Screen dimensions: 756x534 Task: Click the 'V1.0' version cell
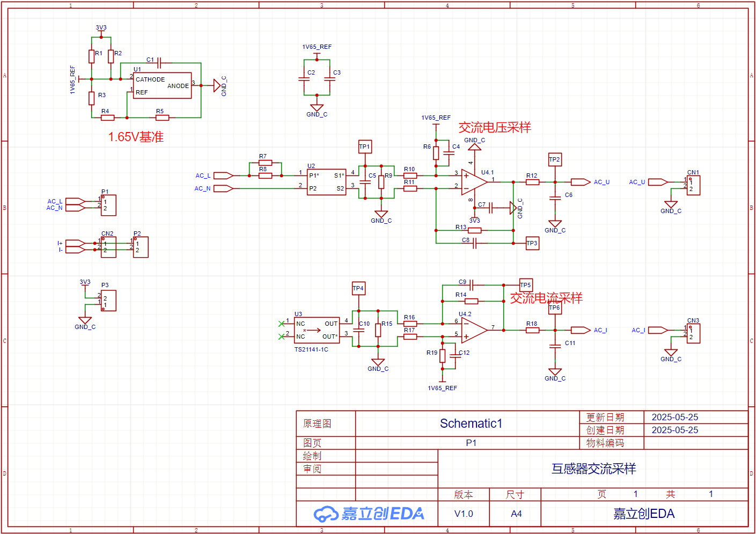[464, 514]
